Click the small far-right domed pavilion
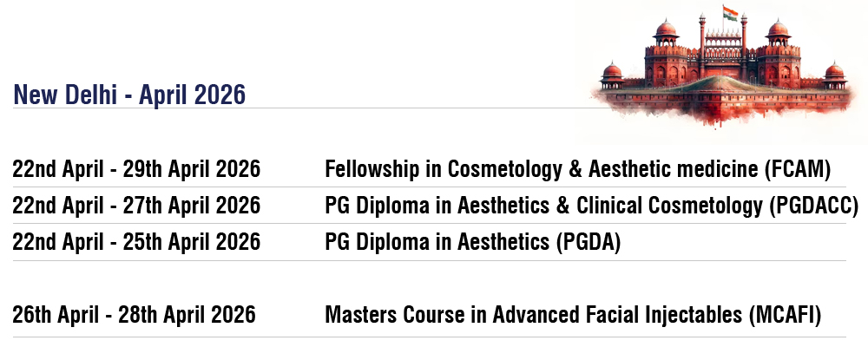The height and width of the screenshot is (347, 868). coord(834,71)
